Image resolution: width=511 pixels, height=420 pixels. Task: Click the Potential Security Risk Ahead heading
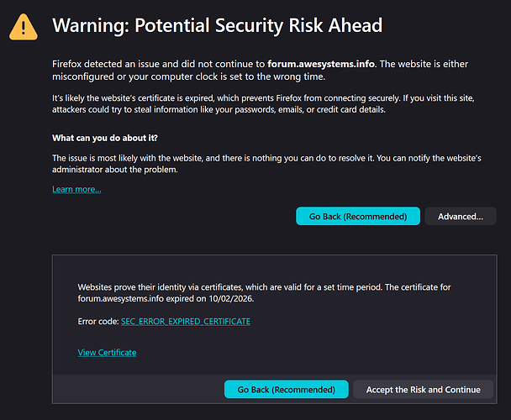point(217,25)
